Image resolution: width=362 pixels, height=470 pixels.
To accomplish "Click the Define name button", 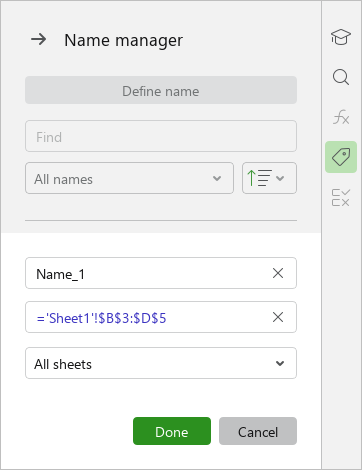I will (161, 90).
